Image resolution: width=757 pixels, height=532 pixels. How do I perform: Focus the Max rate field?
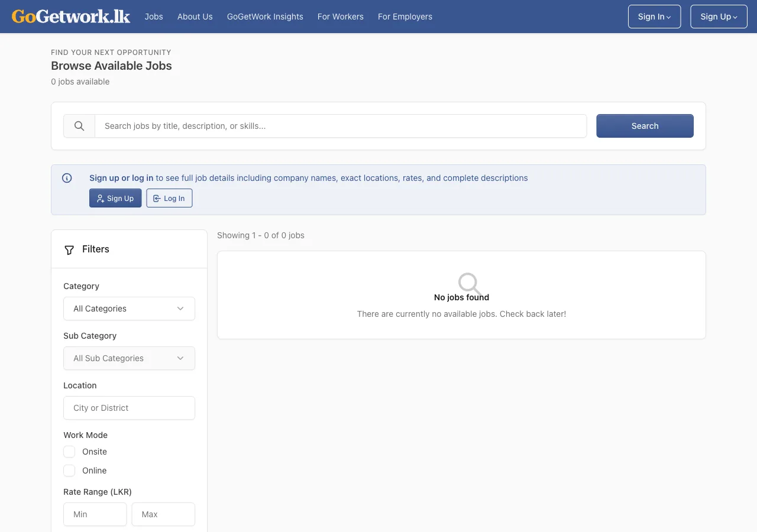coord(163,514)
